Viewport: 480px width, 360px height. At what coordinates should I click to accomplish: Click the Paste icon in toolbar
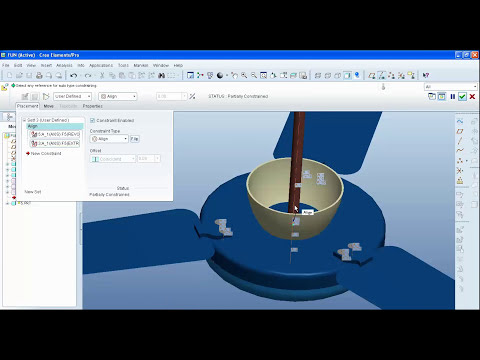122,76
